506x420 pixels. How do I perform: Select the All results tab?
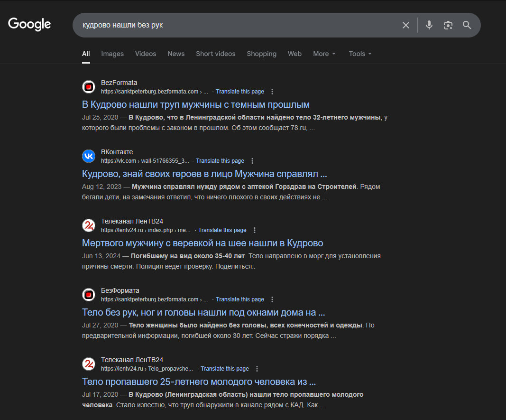pyautogui.click(x=86, y=54)
